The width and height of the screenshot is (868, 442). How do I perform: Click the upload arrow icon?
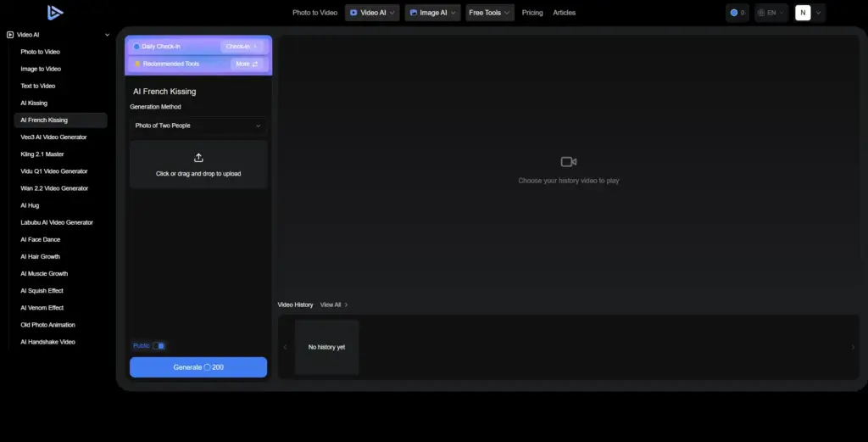[198, 158]
